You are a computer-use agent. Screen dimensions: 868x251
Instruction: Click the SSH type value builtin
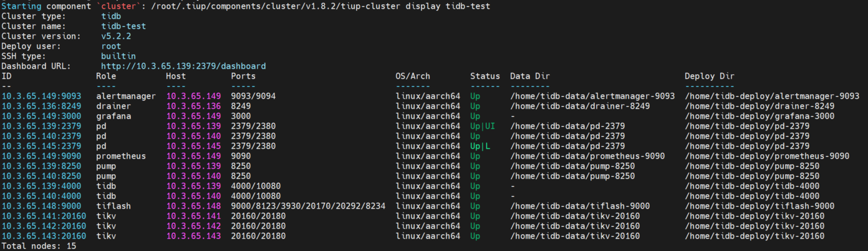(118, 56)
